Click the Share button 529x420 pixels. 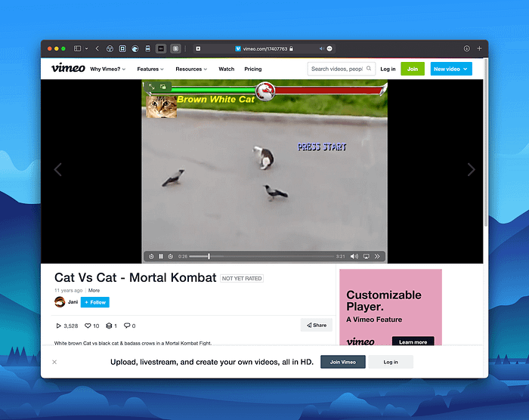click(317, 326)
